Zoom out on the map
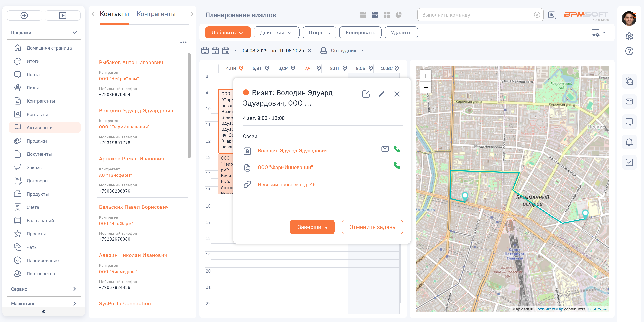The width and height of the screenshot is (644, 322). coord(426,87)
